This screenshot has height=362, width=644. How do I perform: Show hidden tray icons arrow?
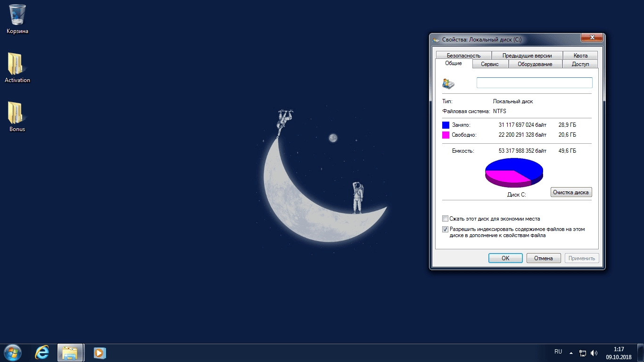click(571, 353)
